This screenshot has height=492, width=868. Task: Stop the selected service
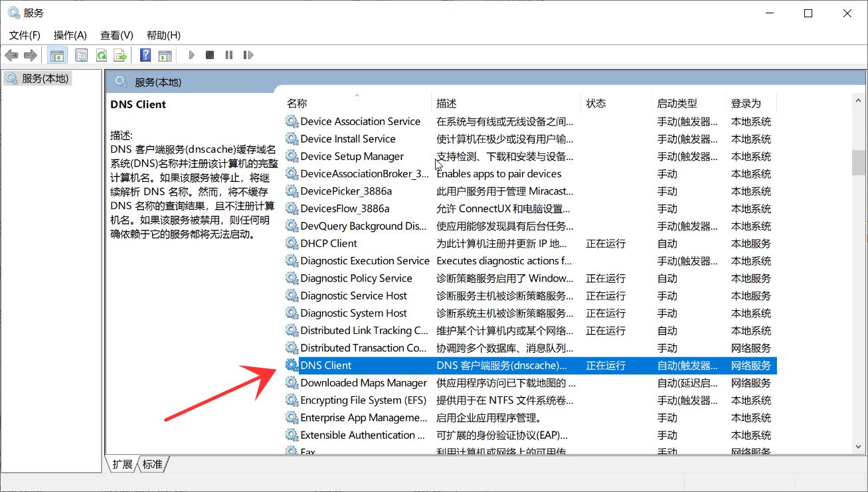coord(209,55)
